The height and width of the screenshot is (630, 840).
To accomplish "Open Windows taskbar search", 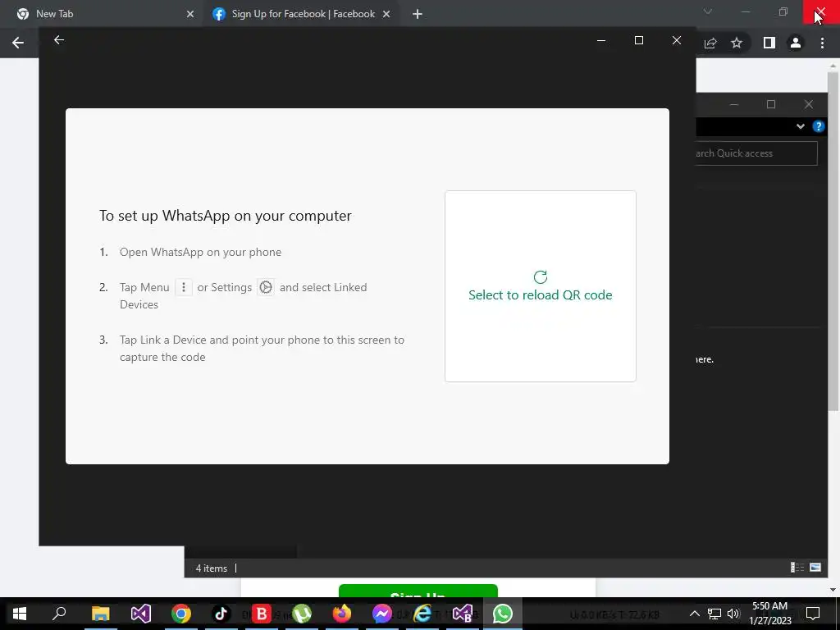I will tap(59, 614).
